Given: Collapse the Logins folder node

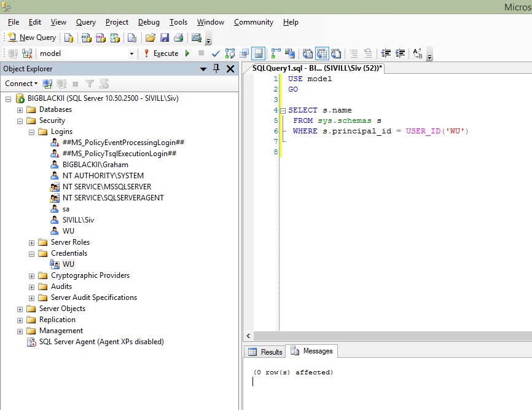Looking at the screenshot, I should pos(31,132).
